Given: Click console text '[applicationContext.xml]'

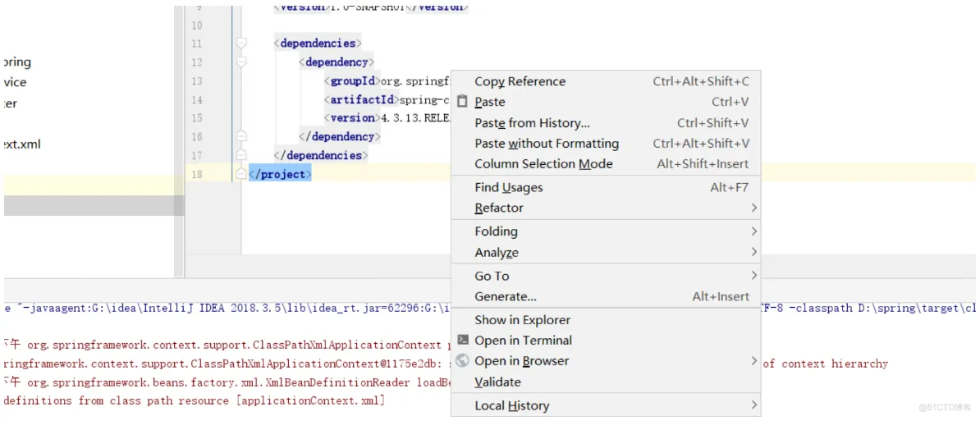Looking at the screenshot, I should click(x=310, y=400).
